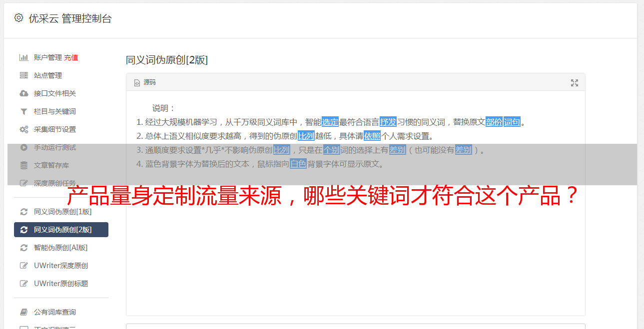Open the red 充值 recharge link

[71, 57]
